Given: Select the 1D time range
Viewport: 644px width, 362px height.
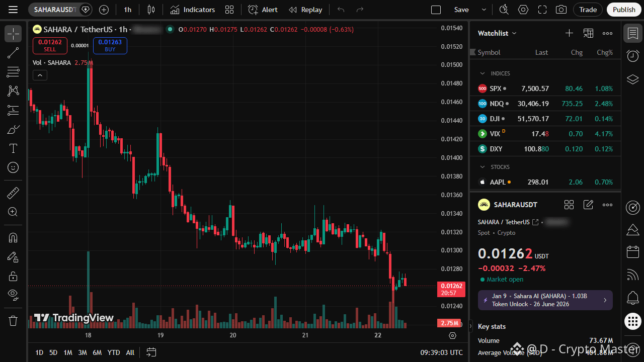Looking at the screenshot, I should coord(39,352).
